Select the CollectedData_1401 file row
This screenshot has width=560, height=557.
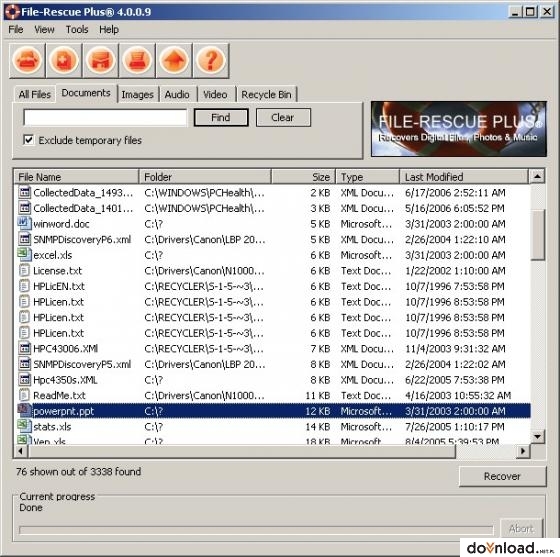point(272,208)
